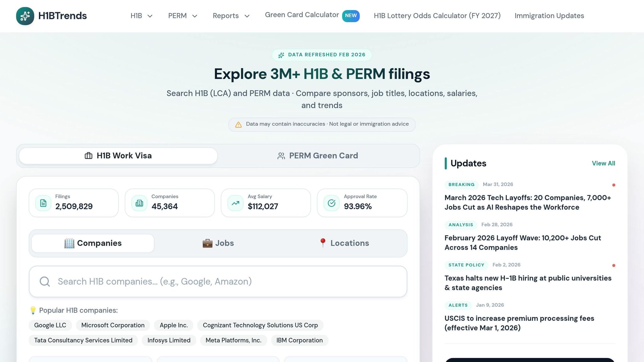
Task: Click View All updates link
Action: (603, 163)
